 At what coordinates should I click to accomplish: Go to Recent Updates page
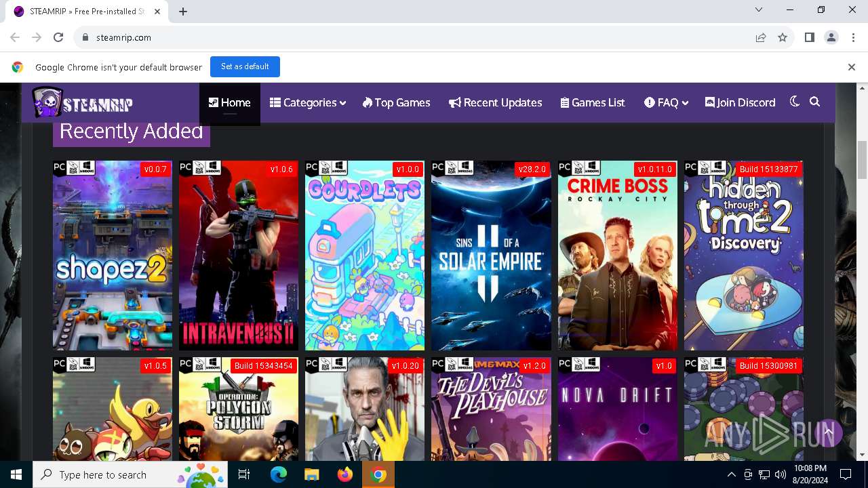click(496, 103)
